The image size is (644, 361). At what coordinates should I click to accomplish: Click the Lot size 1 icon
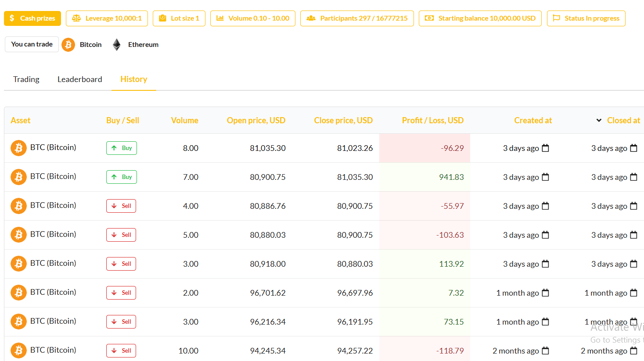point(162,18)
